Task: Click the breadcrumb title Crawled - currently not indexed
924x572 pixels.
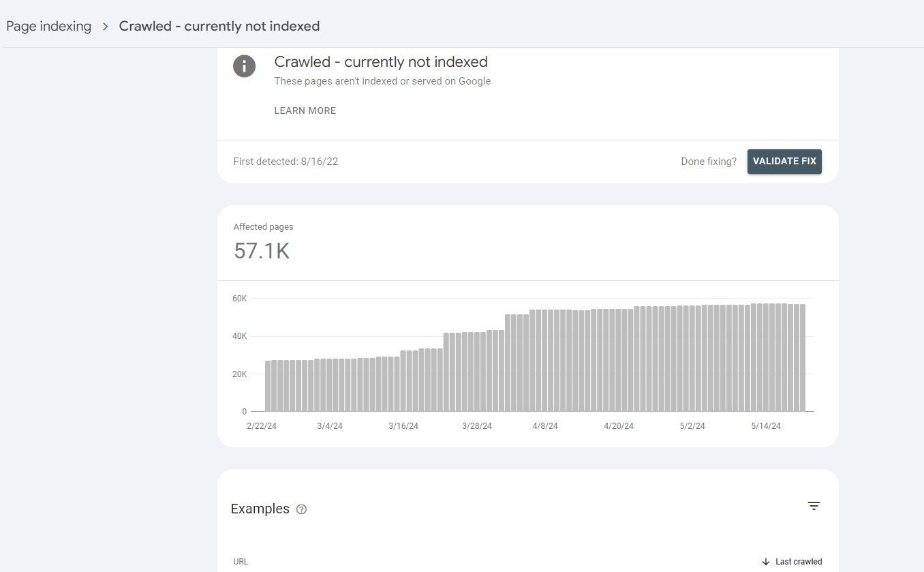Action: click(219, 27)
